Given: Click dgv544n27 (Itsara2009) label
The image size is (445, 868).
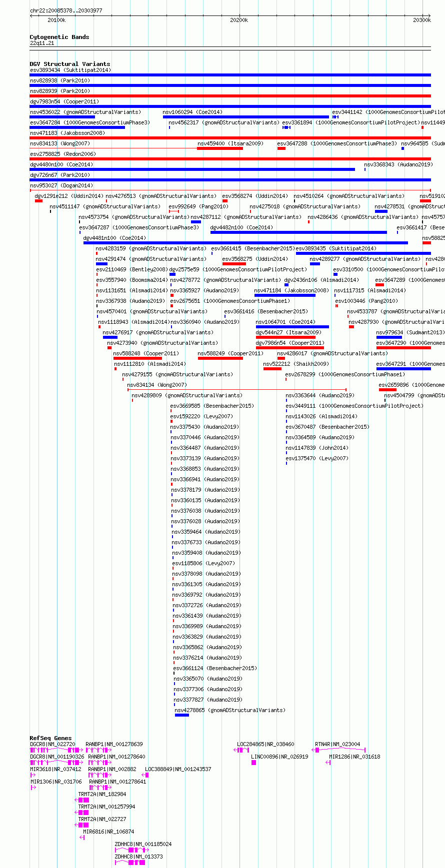Looking at the screenshot, I should click(x=288, y=332).
